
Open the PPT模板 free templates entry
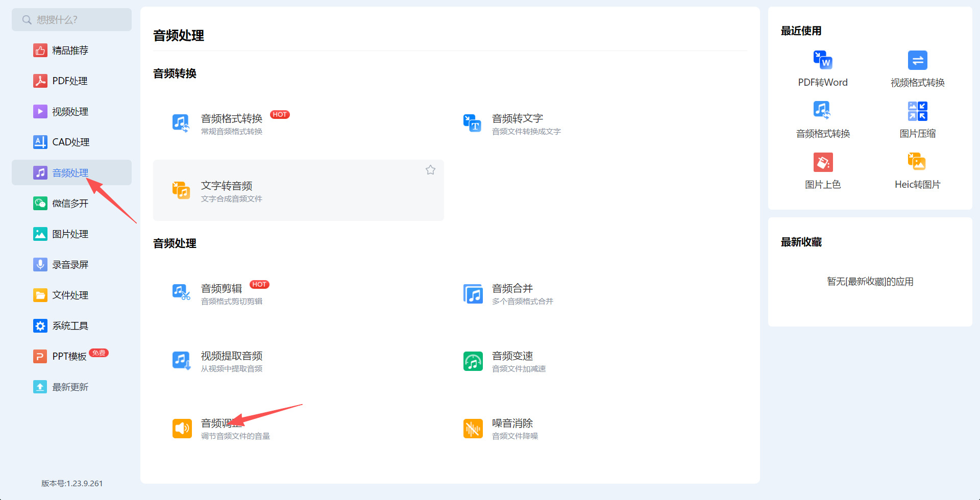71,357
